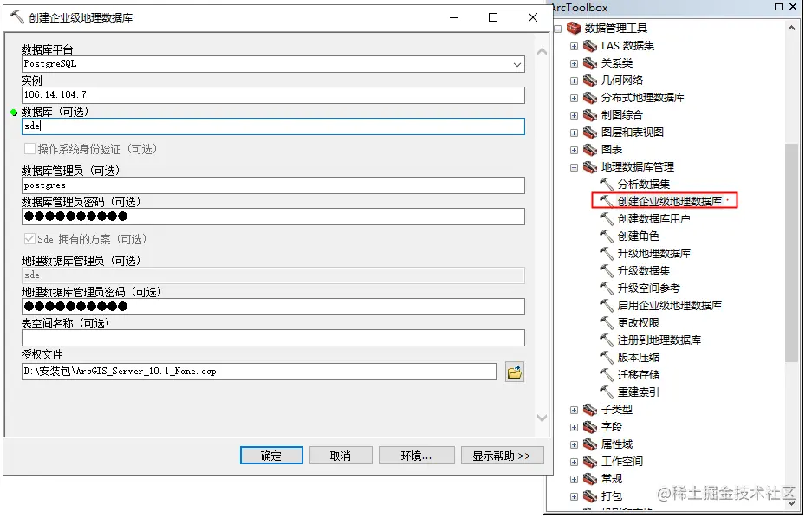
Task: Collapse the 地理数据库管理 tree node
Action: tap(574, 168)
